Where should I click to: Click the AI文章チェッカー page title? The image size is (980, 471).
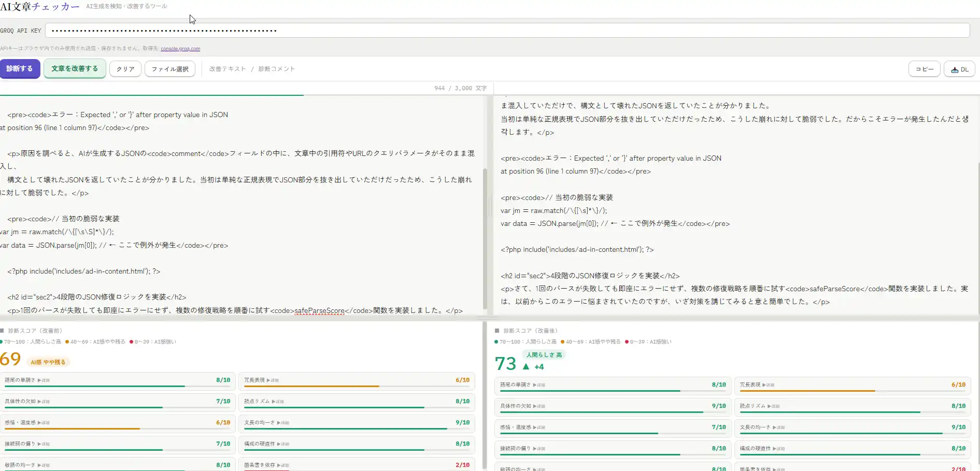[x=40, y=7]
